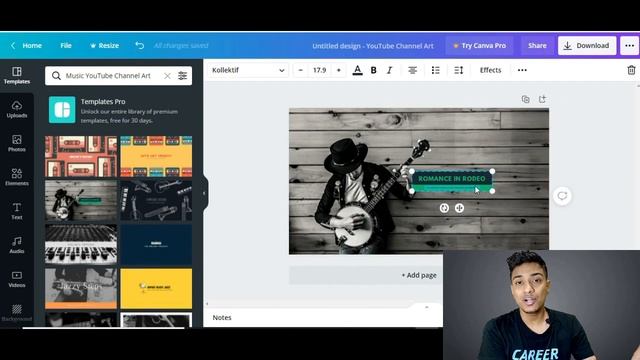The image size is (640, 360).
Task: Click the Home back chevron
Action: [x=13, y=46]
